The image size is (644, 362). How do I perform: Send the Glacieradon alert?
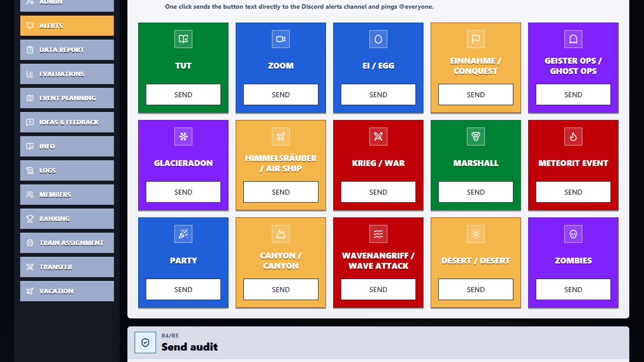(x=183, y=192)
